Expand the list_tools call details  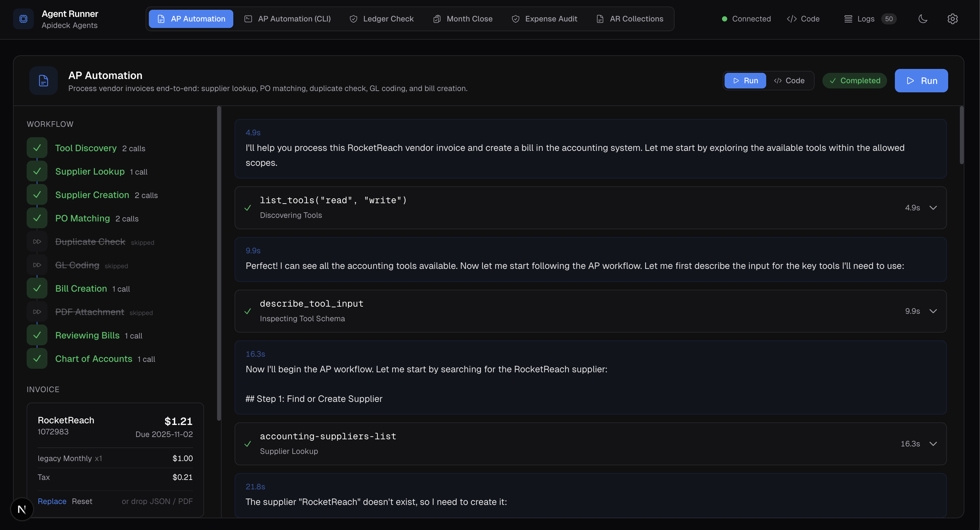933,208
